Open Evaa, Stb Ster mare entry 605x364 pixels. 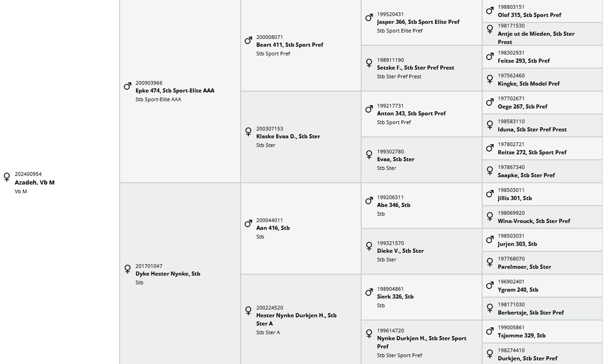click(x=396, y=159)
